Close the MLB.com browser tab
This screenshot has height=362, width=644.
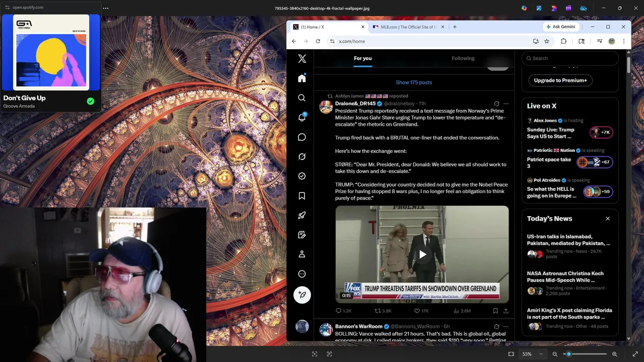tap(443, 27)
